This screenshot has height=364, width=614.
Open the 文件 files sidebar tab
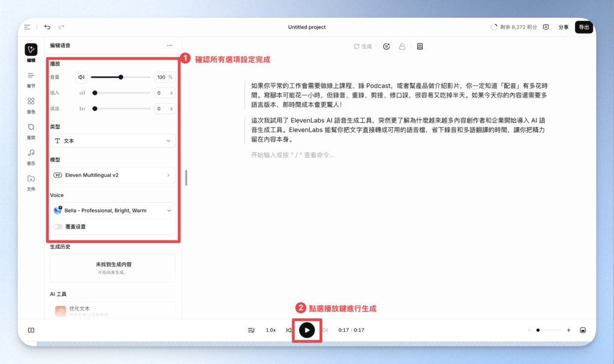pyautogui.click(x=31, y=183)
